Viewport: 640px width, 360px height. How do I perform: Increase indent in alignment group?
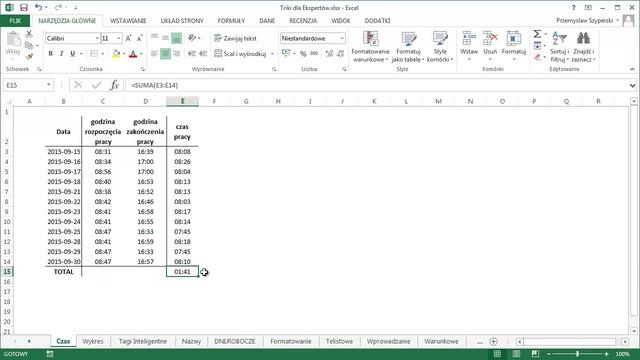[x=203, y=53]
